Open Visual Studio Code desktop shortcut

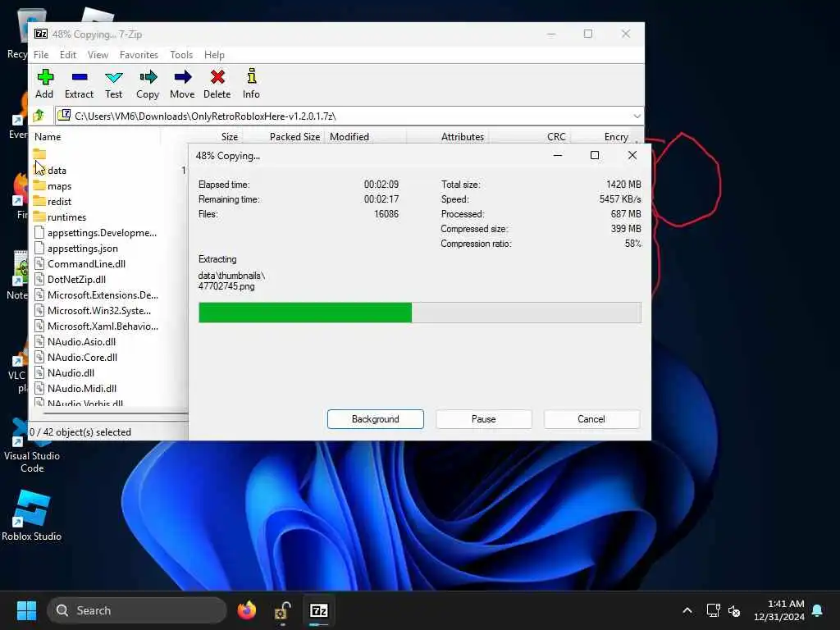pos(32,447)
